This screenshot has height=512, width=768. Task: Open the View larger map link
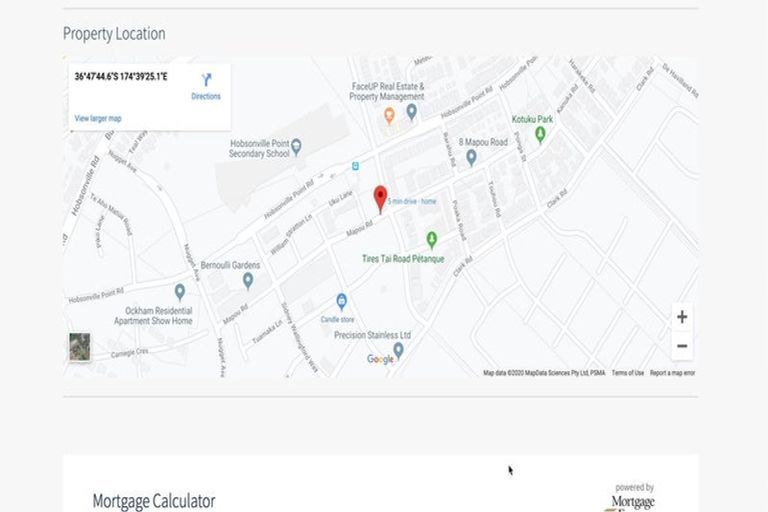coord(98,119)
